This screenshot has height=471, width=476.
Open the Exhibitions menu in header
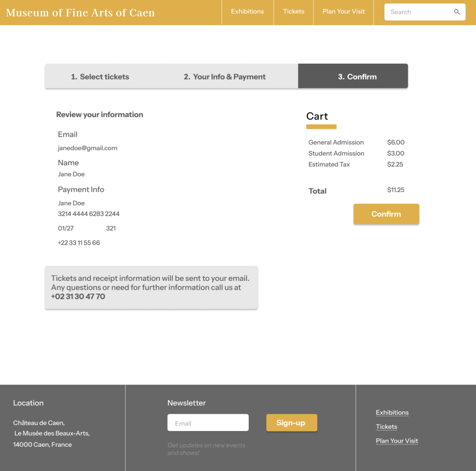point(247,12)
